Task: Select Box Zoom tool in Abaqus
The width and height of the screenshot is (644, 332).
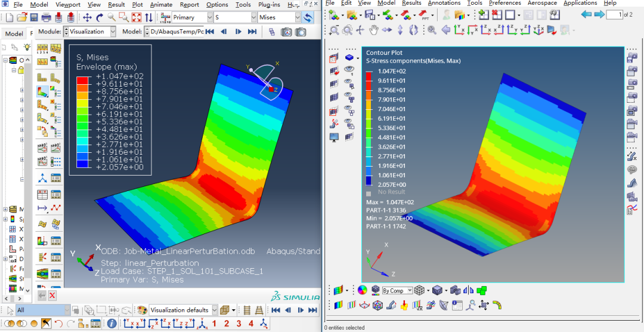Action: (x=123, y=18)
